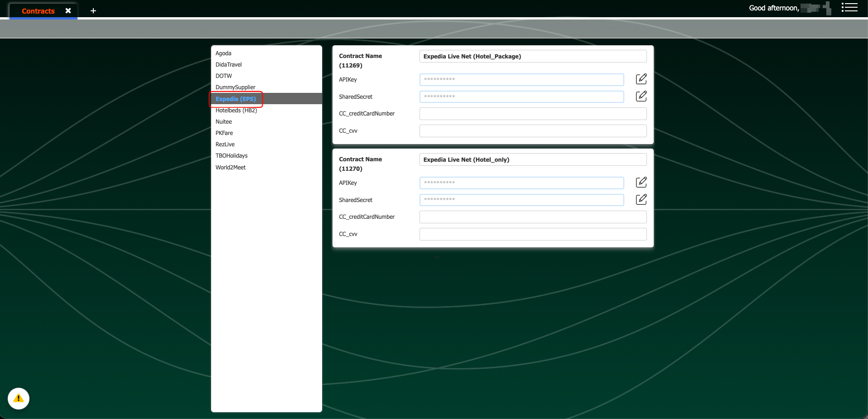Click CC_cvv field in contract 11270

coord(533,234)
